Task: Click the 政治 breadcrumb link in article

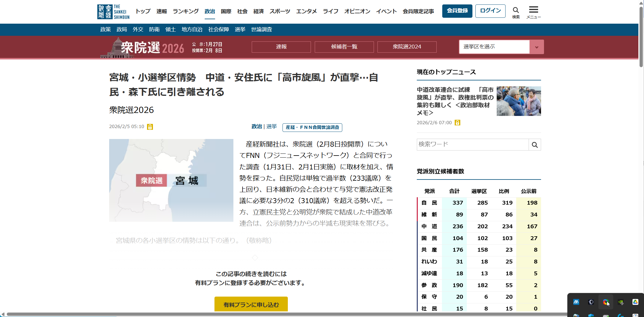Action: point(257,127)
